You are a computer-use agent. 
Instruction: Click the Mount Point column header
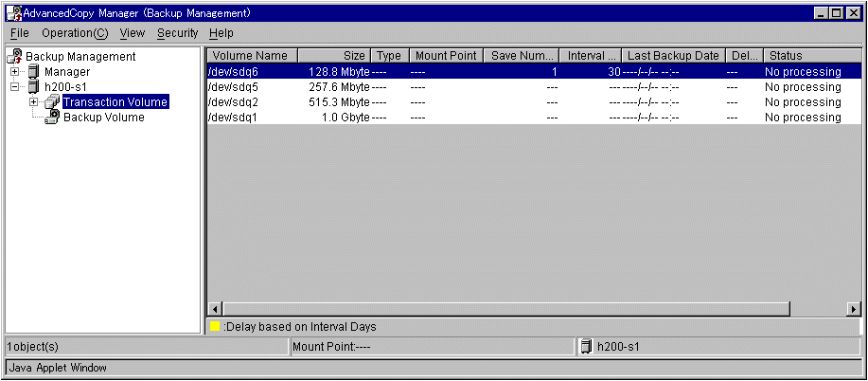pyautogui.click(x=446, y=56)
